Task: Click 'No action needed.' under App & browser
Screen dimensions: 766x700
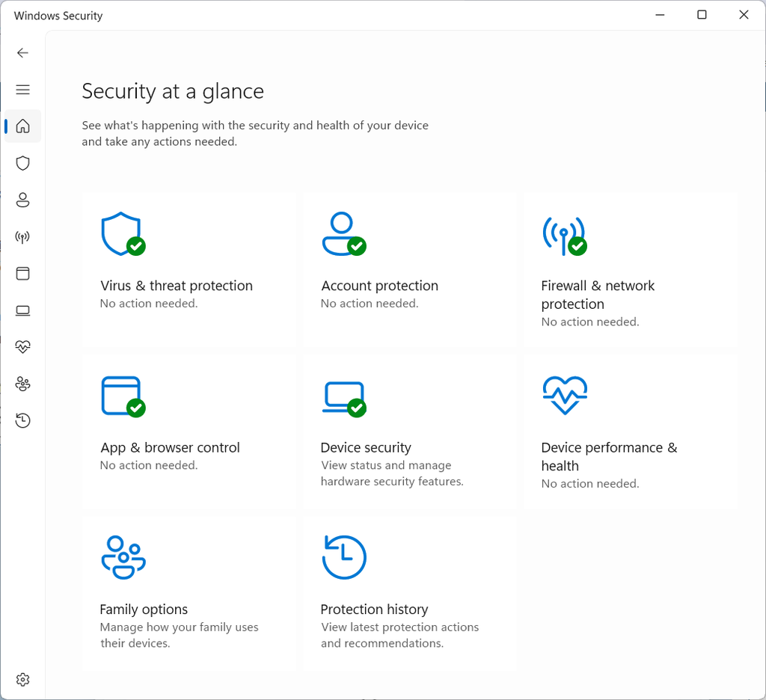Action: click(149, 465)
